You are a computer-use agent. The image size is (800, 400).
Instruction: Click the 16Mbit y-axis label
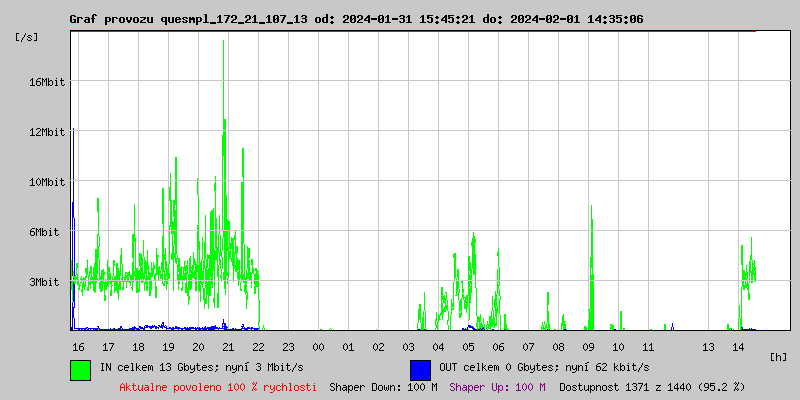[x=47, y=82]
